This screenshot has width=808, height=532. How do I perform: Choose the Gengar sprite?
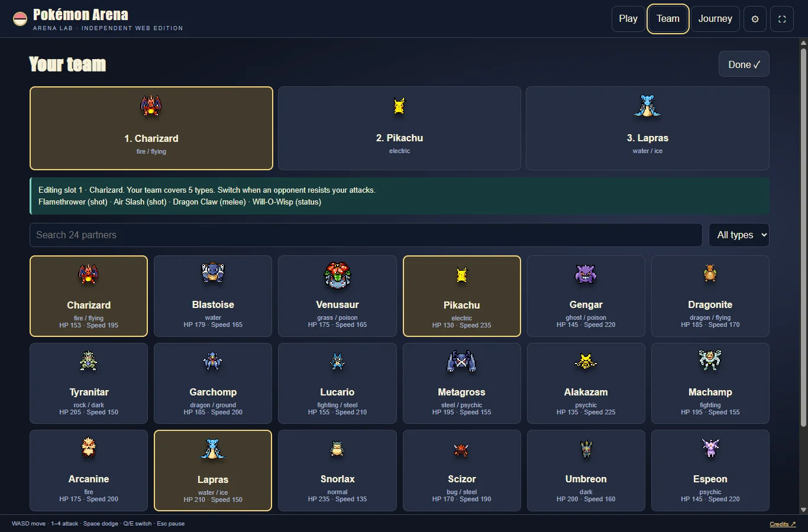point(586,274)
